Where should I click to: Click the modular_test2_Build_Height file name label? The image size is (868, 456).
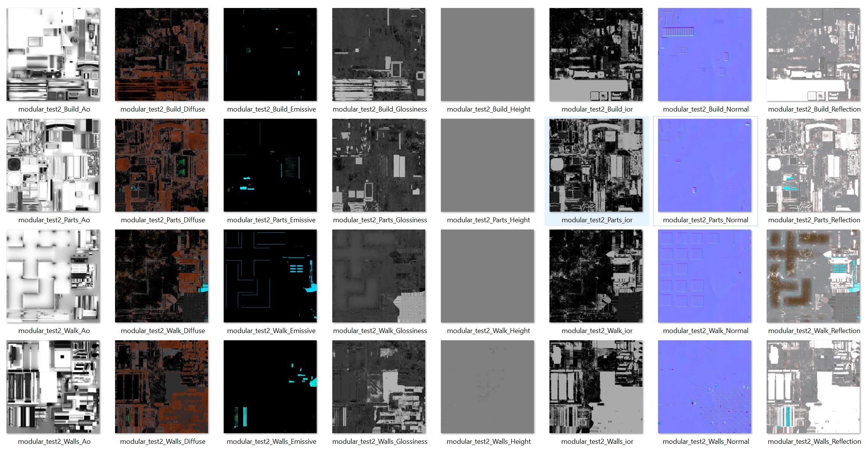point(488,109)
